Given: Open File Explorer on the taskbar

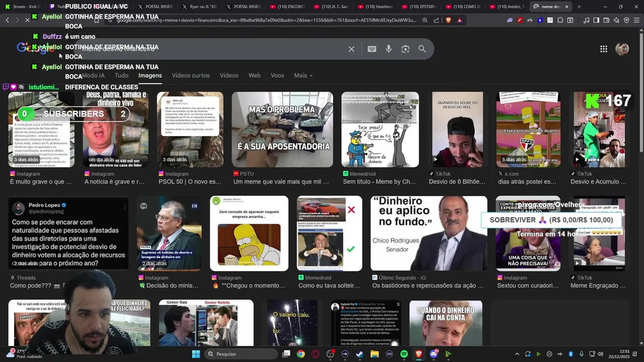Looking at the screenshot, I should coord(374,354).
